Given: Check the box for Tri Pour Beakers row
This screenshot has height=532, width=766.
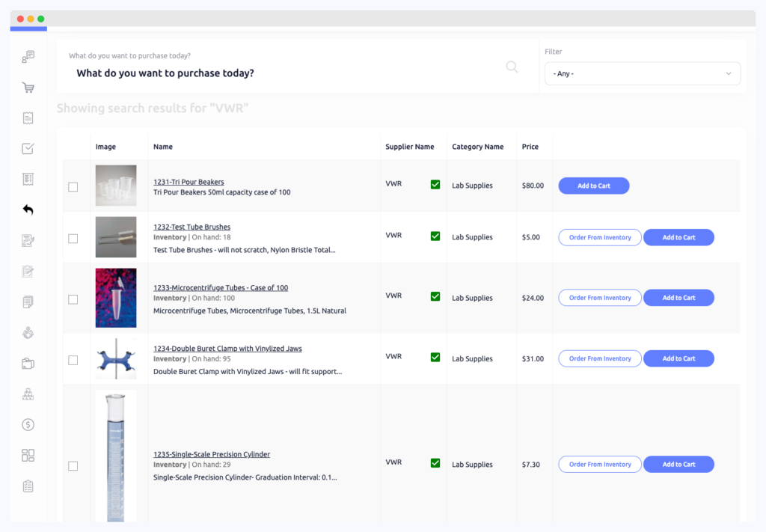Looking at the screenshot, I should coord(73,187).
